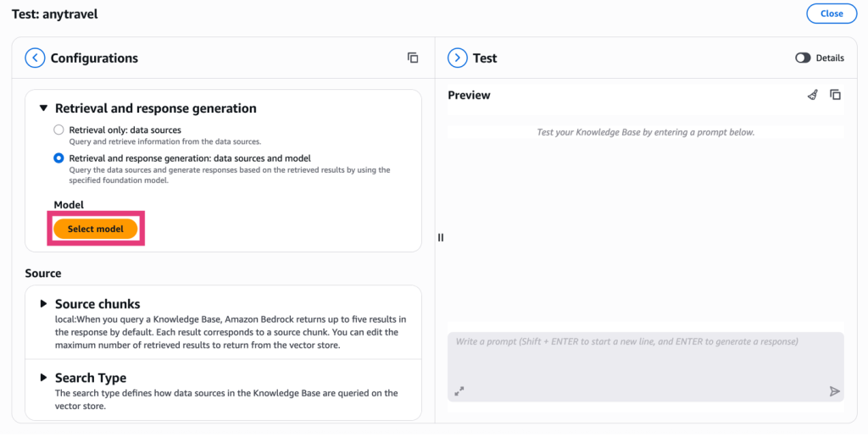
Task: Click the copy icon in the Configurations header
Action: coord(413,58)
